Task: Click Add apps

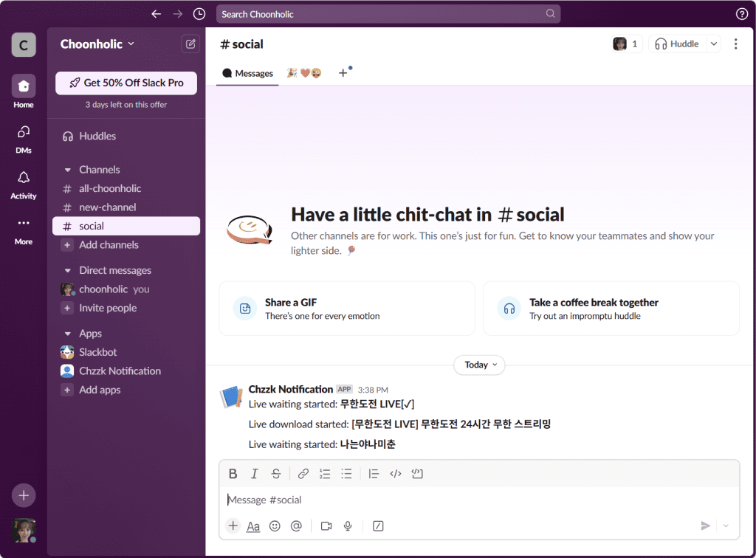Action: pos(126,390)
